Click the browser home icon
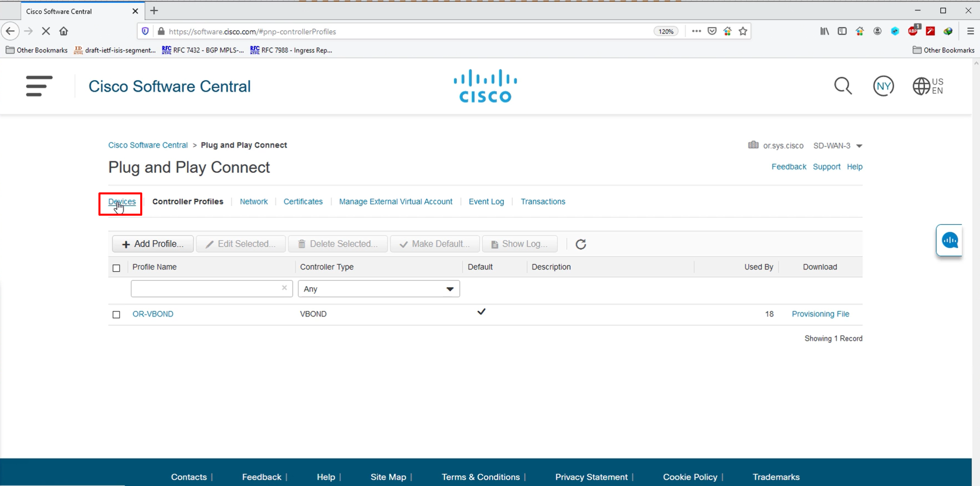 (x=63, y=31)
